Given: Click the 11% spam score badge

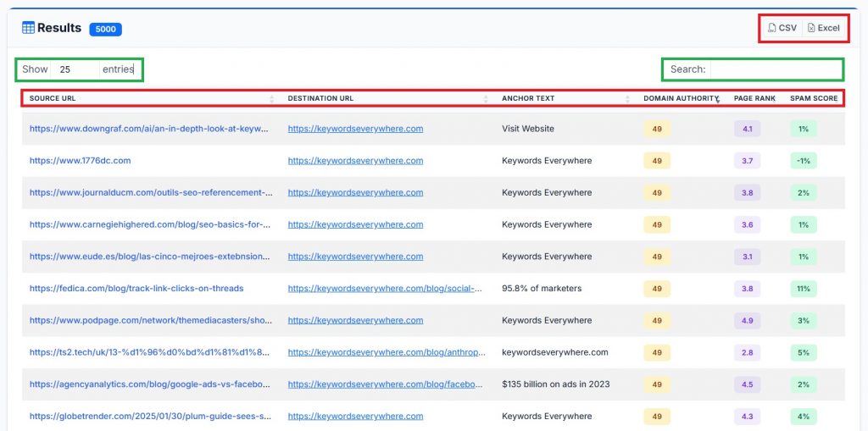Looking at the screenshot, I should [x=803, y=289].
